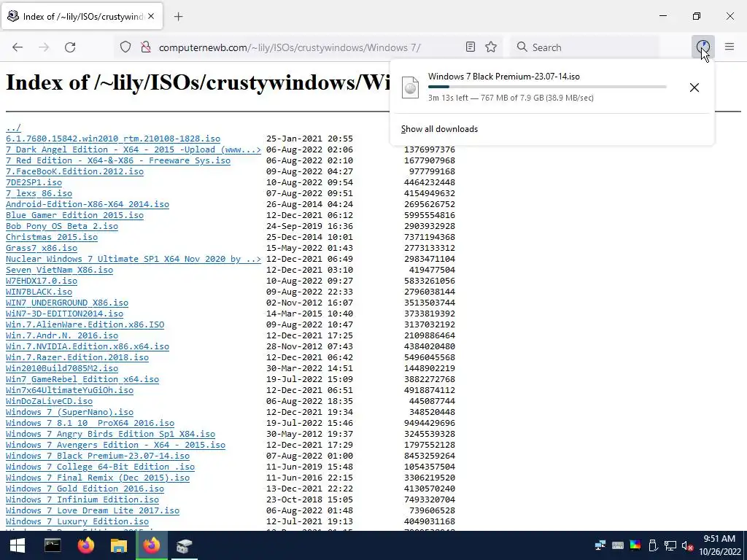The height and width of the screenshot is (560, 747).
Task: Click the insecure connection padlock icon
Action: click(146, 47)
